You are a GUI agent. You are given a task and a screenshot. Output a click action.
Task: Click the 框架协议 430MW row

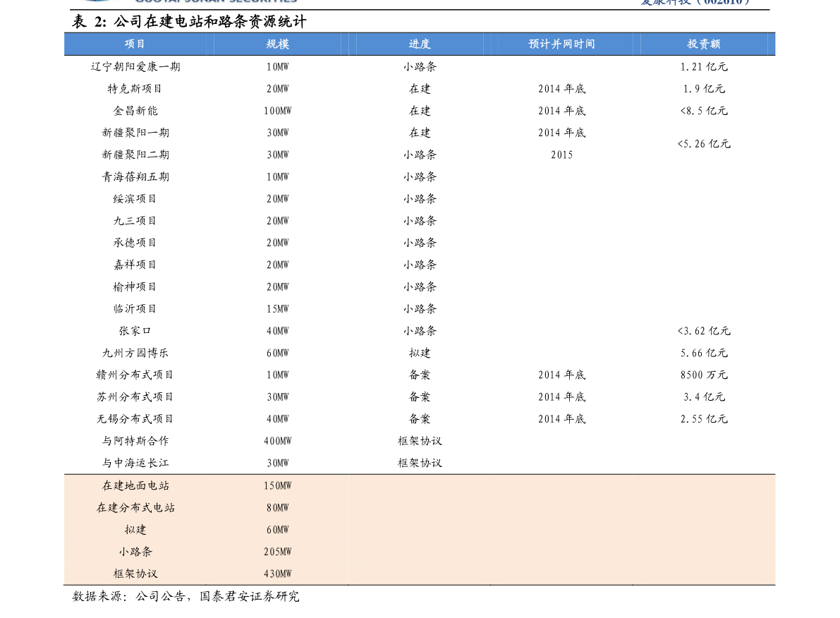(x=135, y=574)
